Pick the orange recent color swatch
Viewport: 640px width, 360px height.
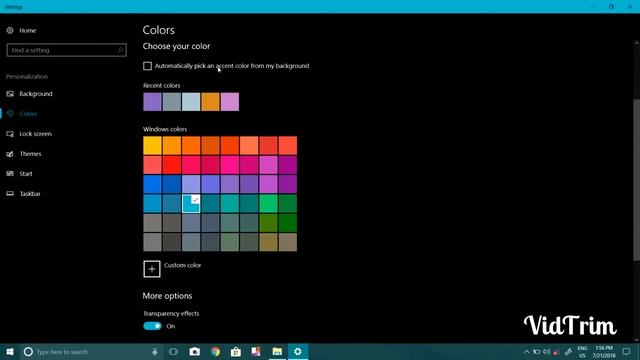coord(210,102)
